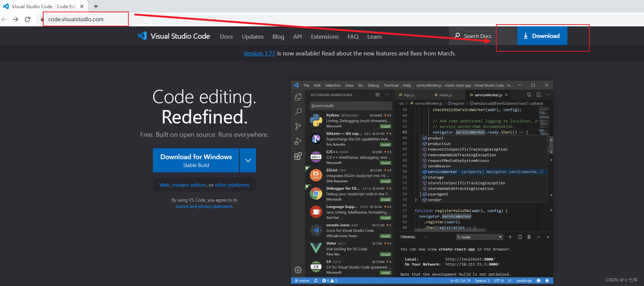Screen dimensions: 644x286
Task: Click the Search magnifier icon in the activity bar
Action: 298,112
